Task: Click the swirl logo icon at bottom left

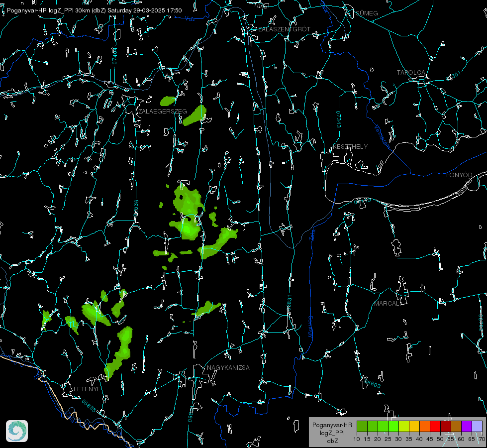Action: tap(17, 431)
